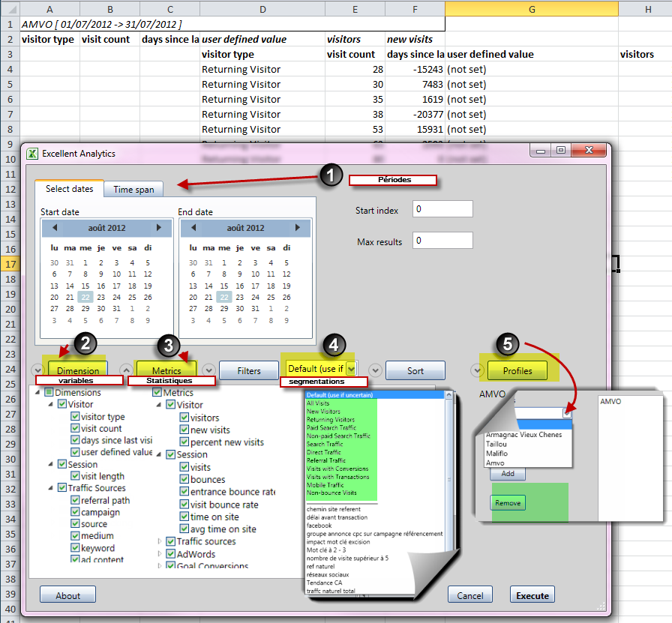Click the Select All corner in Excel
The image size is (672, 623).
coord(10,9)
